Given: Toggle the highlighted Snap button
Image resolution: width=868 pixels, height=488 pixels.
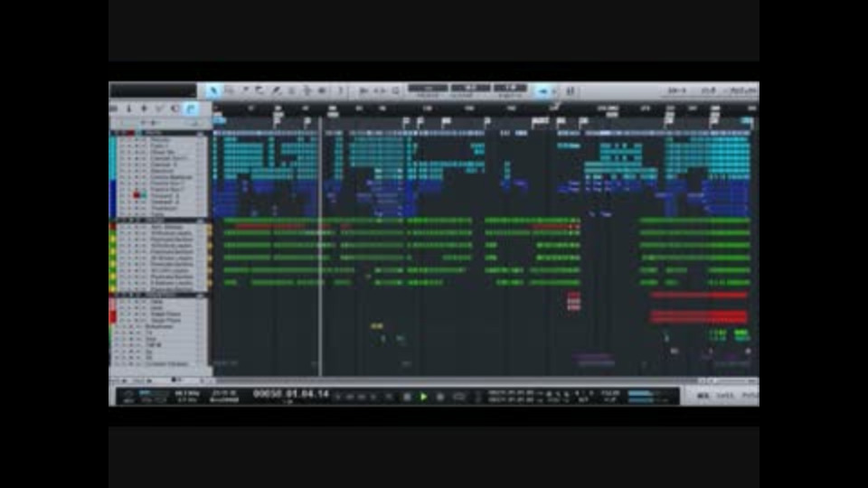Looking at the screenshot, I should (542, 91).
